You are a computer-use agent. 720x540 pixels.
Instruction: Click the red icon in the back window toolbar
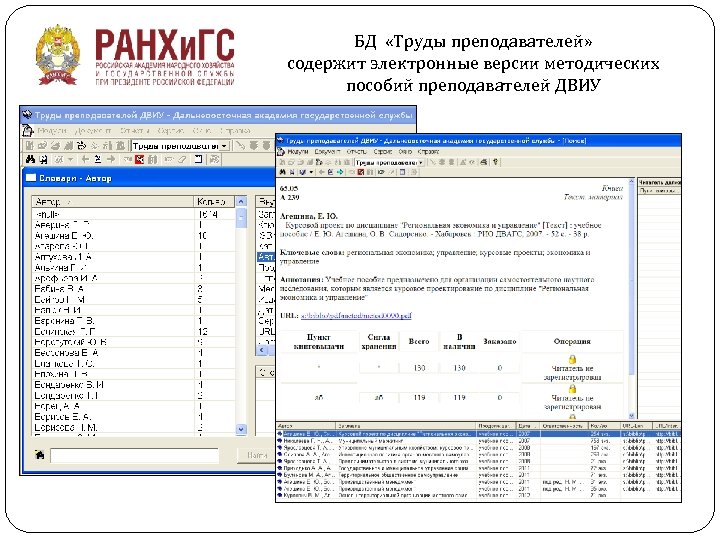point(140,159)
